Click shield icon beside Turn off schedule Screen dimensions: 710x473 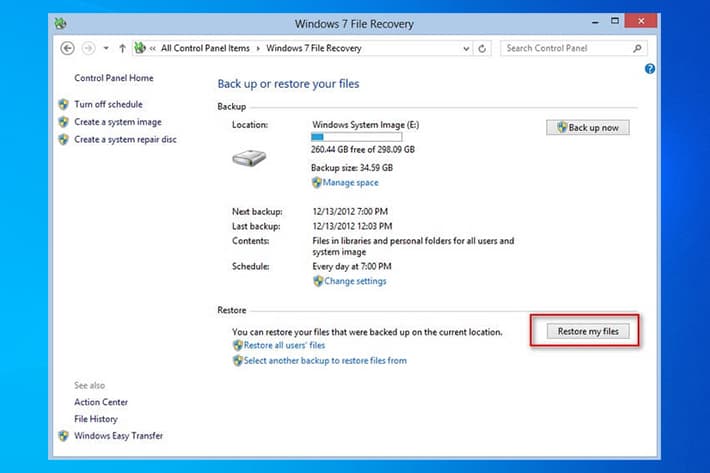(x=63, y=105)
